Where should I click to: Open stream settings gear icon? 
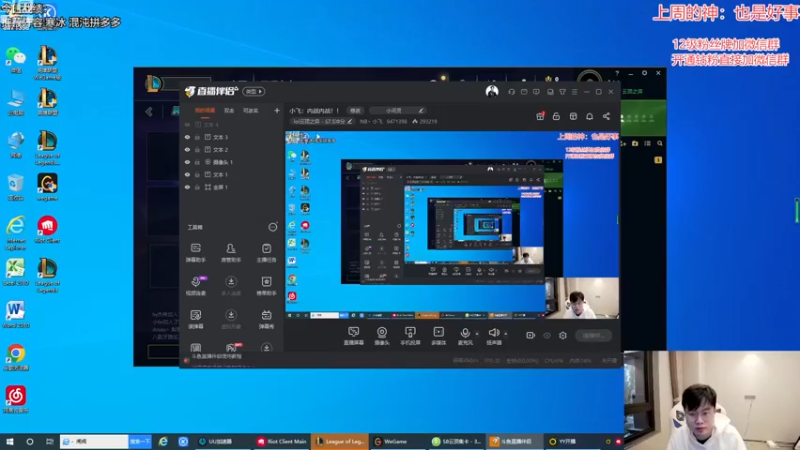(x=563, y=335)
